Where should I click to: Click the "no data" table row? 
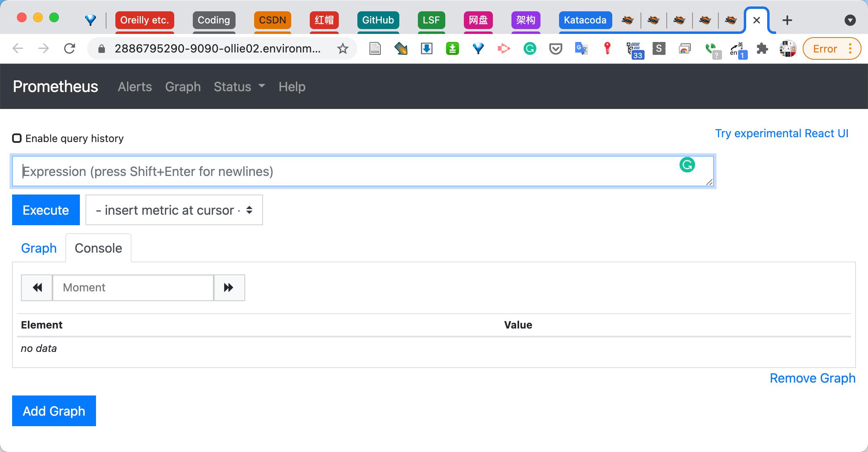434,348
